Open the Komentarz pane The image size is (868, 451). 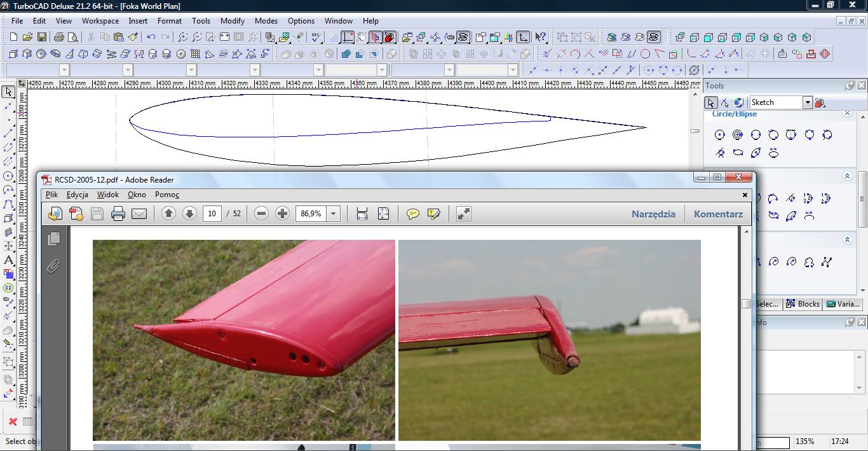(718, 214)
